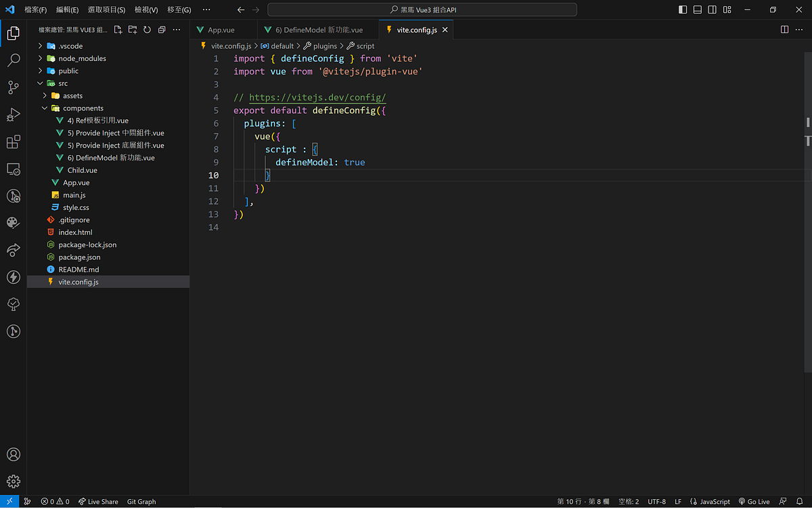Toggle the bottom panel layout button
Image resolution: width=812 pixels, height=508 pixels.
click(697, 9)
